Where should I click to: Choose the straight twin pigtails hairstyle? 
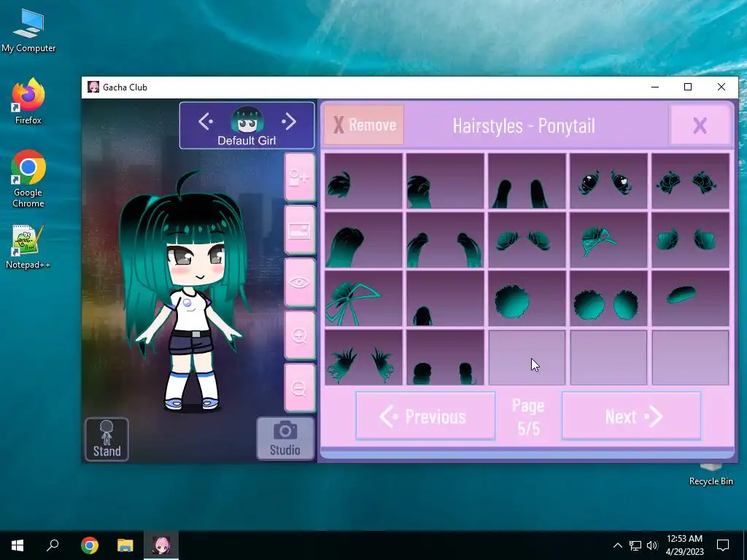click(x=527, y=181)
